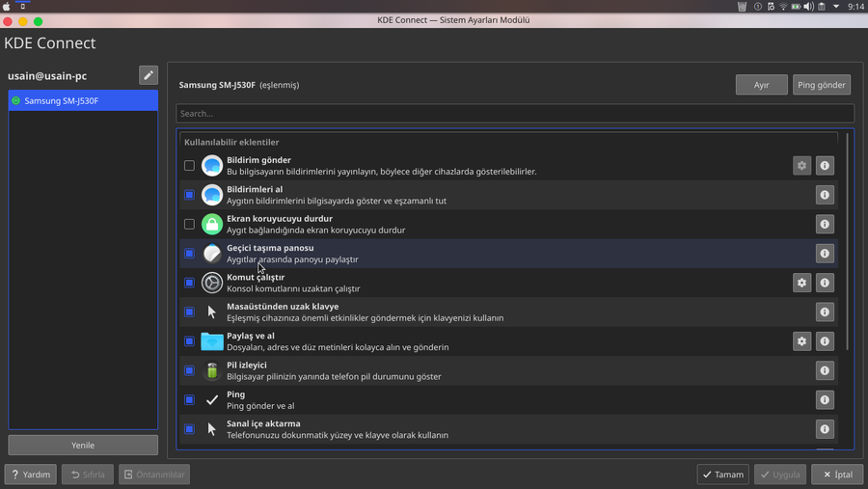Uncheck the Komut çalıştır checkbox
868x489 pixels.
point(189,283)
